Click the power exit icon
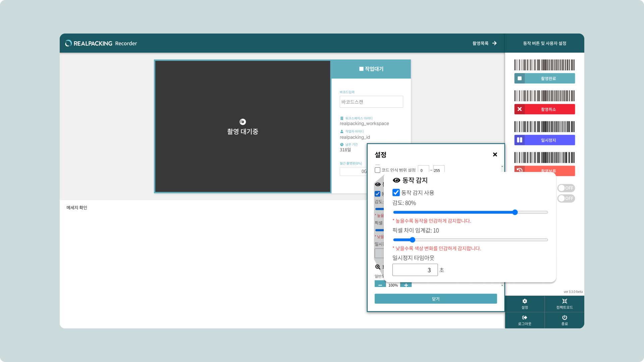Image resolution: width=644 pixels, height=362 pixels. coord(565,317)
